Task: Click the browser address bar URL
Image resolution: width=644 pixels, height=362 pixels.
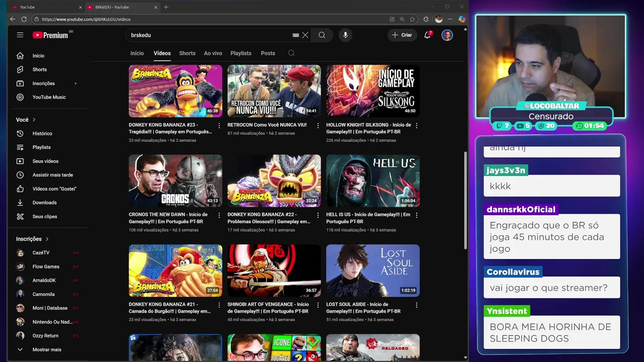Action: [x=87, y=19]
